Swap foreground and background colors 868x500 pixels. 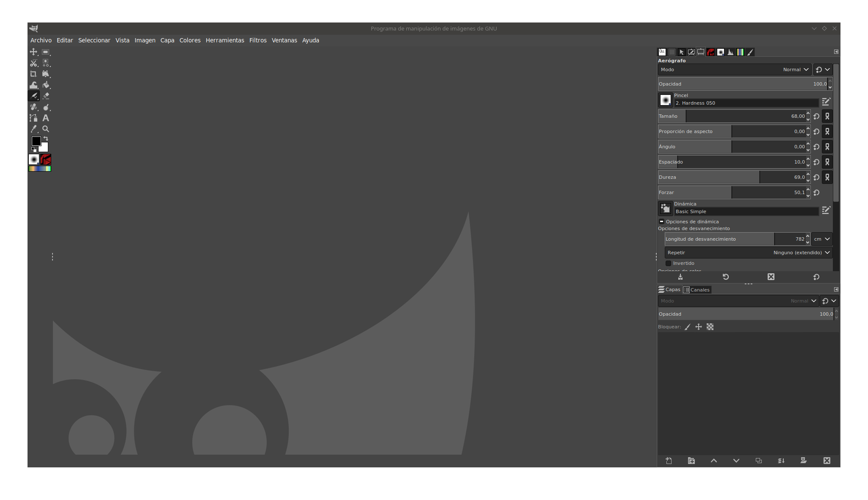46,139
